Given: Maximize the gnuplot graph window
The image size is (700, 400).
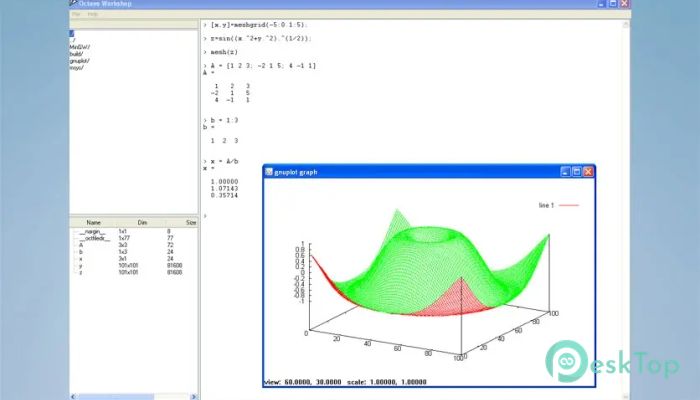Looking at the screenshot, I should (577, 172).
